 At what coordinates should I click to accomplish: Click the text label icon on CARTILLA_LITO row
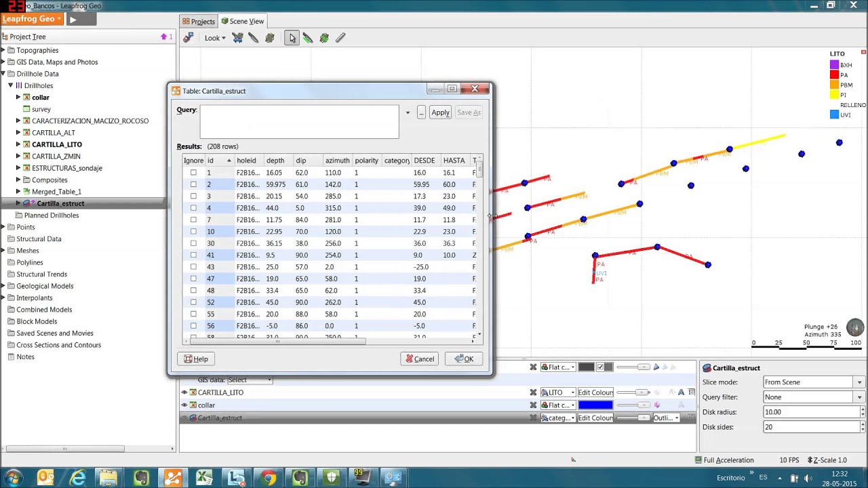coord(682,392)
